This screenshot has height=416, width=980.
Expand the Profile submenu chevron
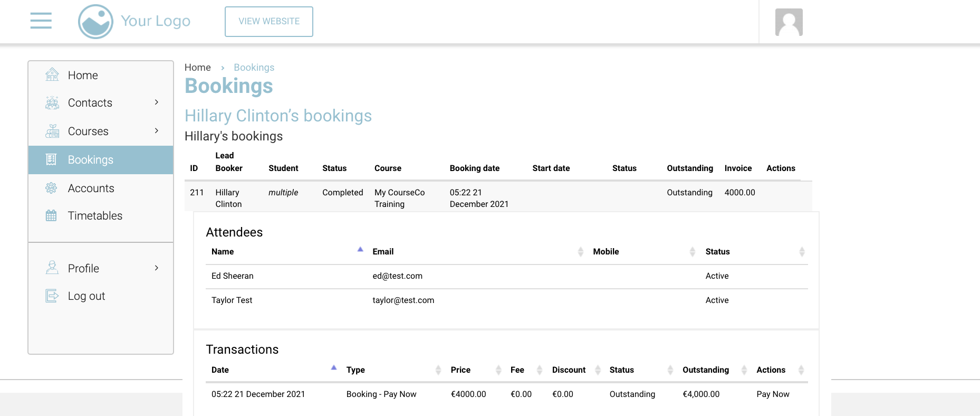(156, 268)
